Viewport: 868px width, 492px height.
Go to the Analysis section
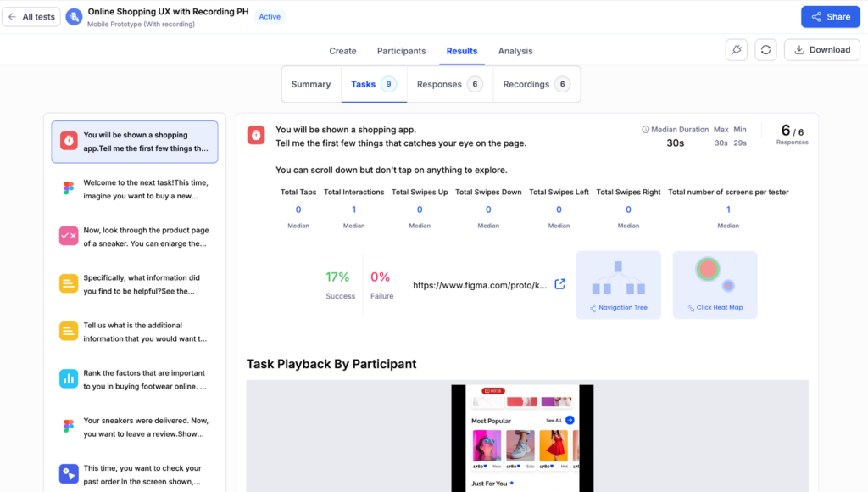(x=515, y=51)
